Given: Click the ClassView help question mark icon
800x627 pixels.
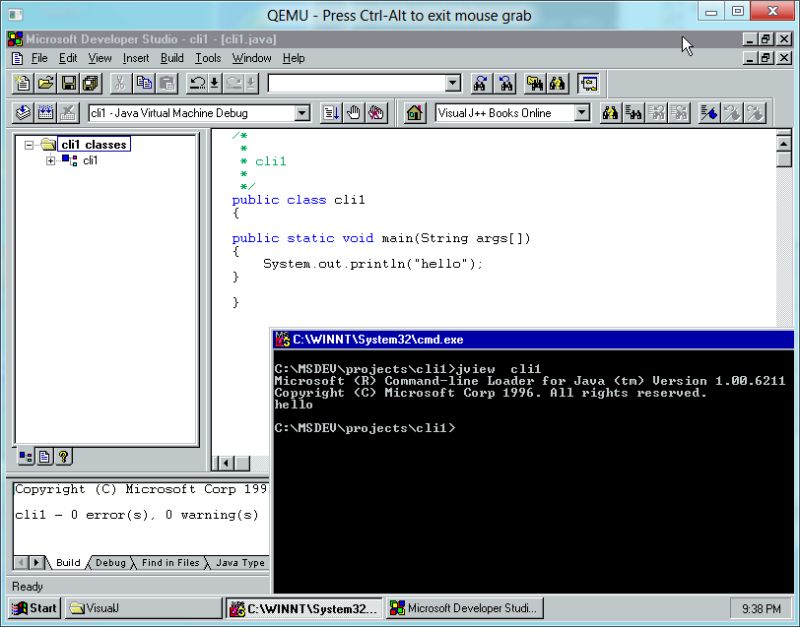Looking at the screenshot, I should 63,457.
